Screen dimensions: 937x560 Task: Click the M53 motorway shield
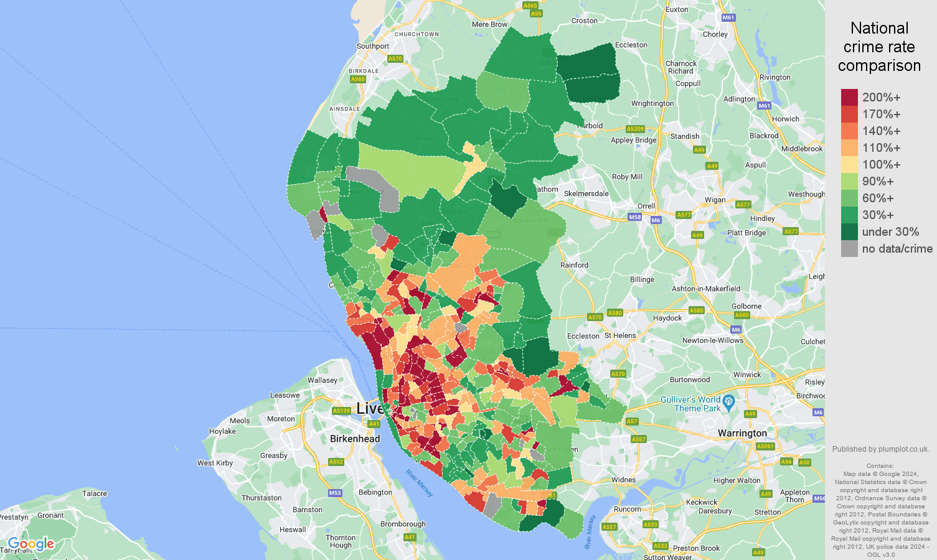pos(335,493)
